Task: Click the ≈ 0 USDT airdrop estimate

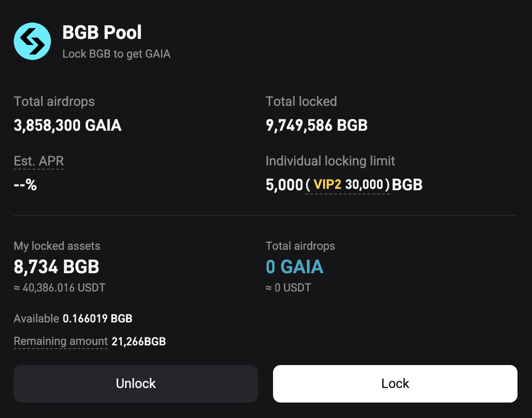Action: coord(288,288)
